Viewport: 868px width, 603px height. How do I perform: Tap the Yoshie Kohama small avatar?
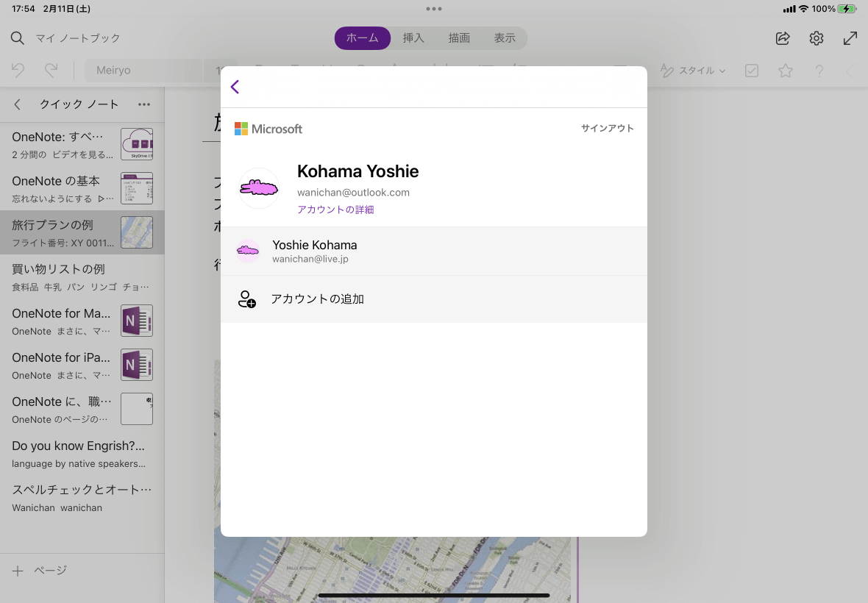point(247,251)
